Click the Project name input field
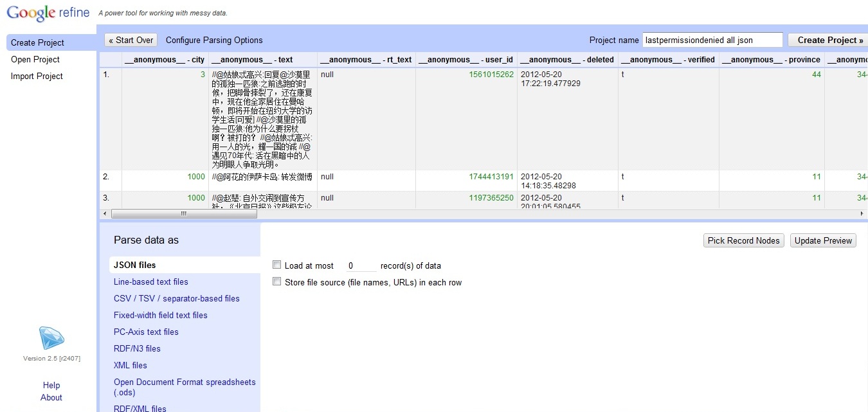Image resolution: width=868 pixels, height=412 pixels. tap(712, 40)
